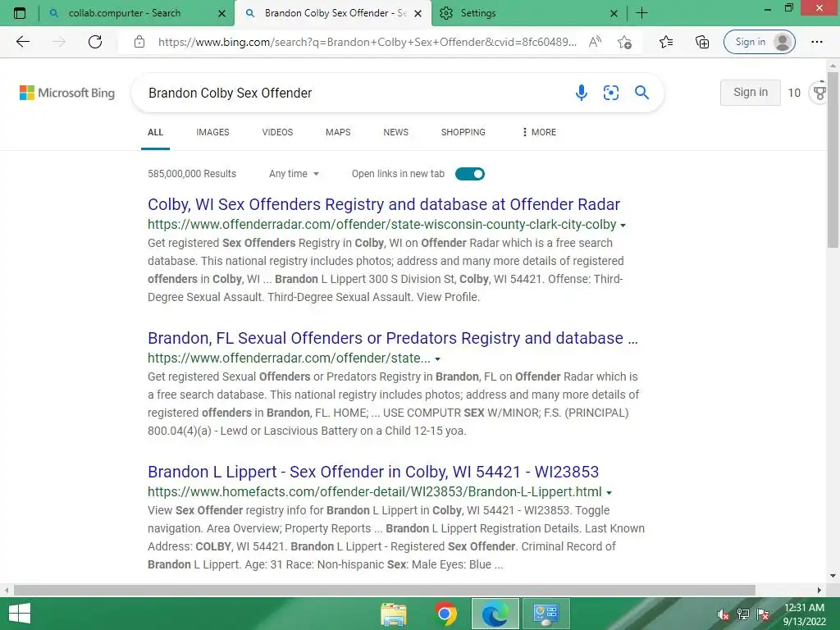Switch to the NEWS tab
Screen dimensions: 840x630
[x=396, y=132]
